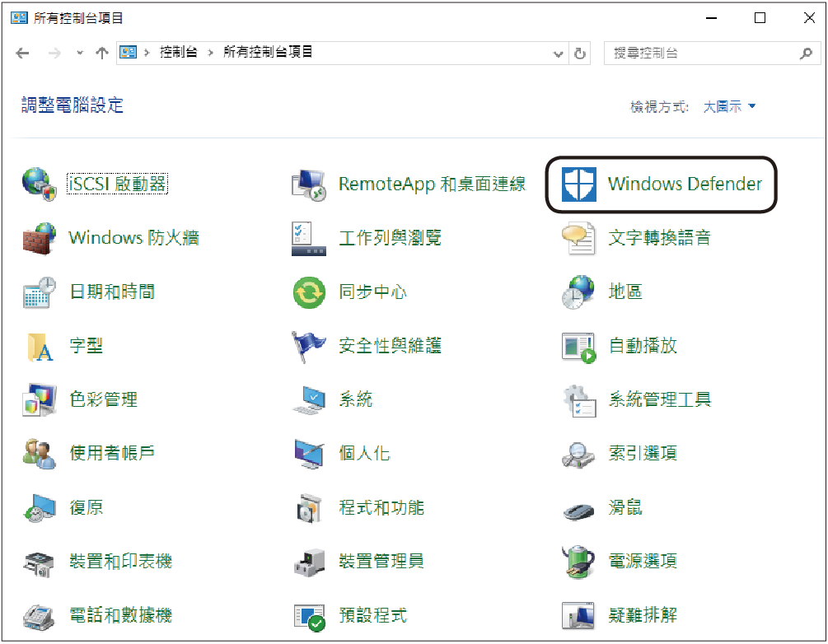
Task: Open the Windows Defender shield icon
Action: click(x=578, y=184)
